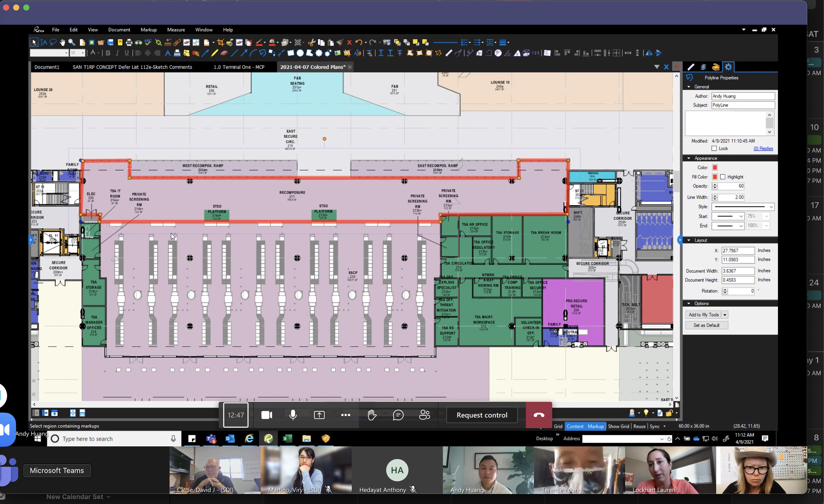Select the Pan hand tool
Screen dimensions: 824x504
pyautogui.click(x=63, y=43)
